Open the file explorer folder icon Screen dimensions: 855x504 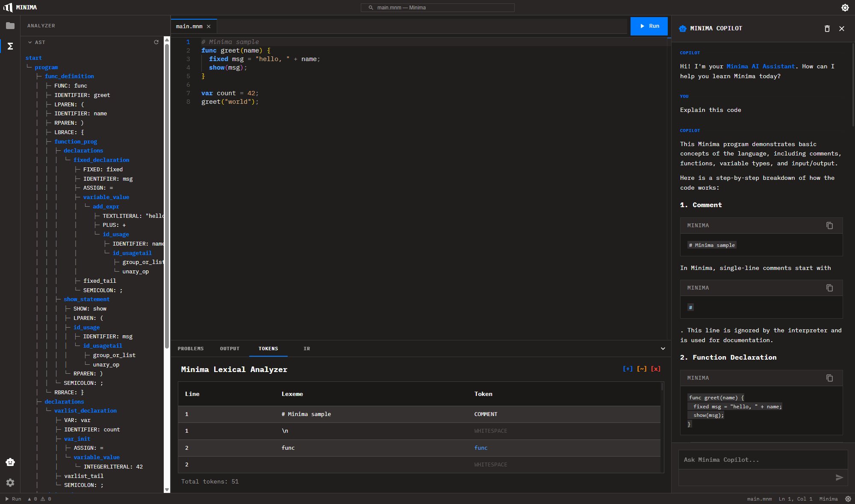click(x=10, y=26)
